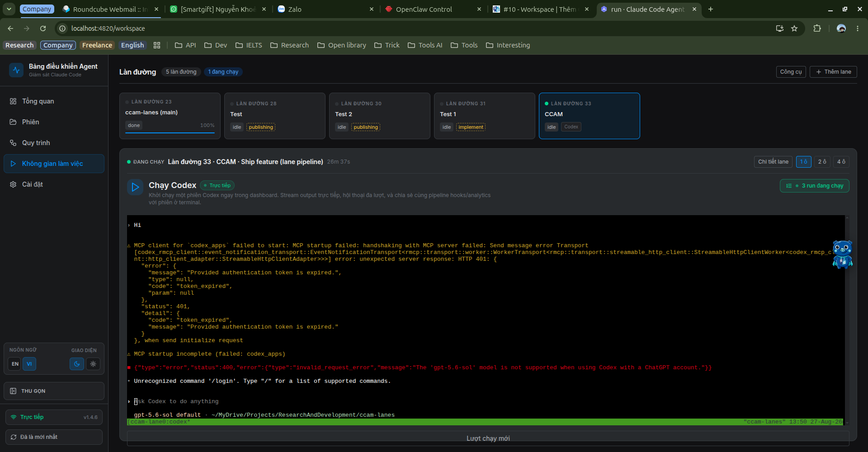Collapse the sidebar with THU GỌN
Screen dimensions: 868x452
tap(54, 391)
